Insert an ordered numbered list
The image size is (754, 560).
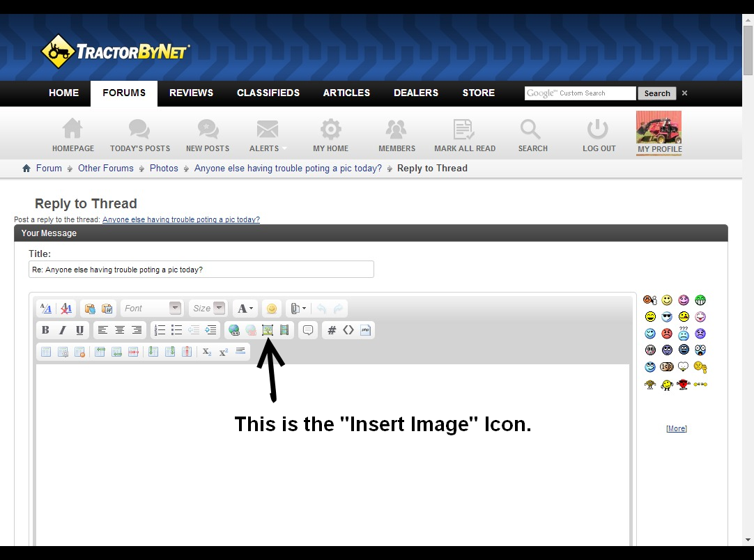point(160,330)
